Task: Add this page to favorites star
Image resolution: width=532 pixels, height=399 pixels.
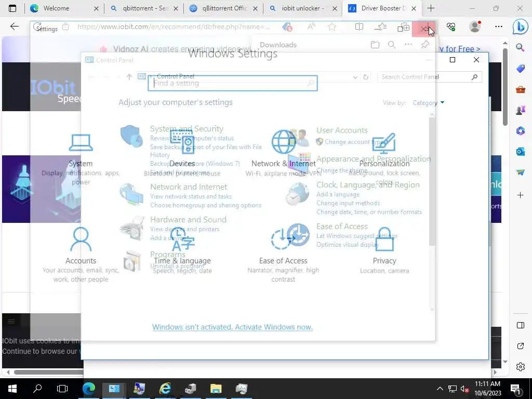Action: [332, 27]
